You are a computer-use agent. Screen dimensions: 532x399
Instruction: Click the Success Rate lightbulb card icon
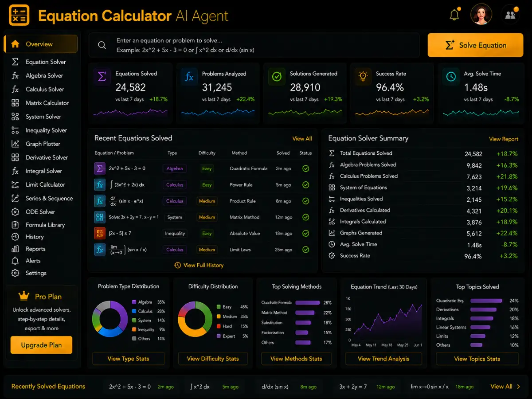(363, 77)
